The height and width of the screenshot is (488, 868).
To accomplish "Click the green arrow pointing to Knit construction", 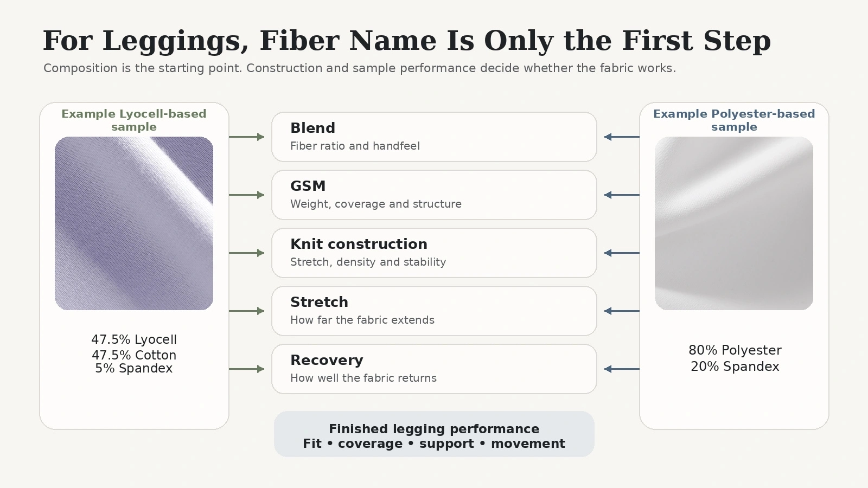I will (x=247, y=253).
